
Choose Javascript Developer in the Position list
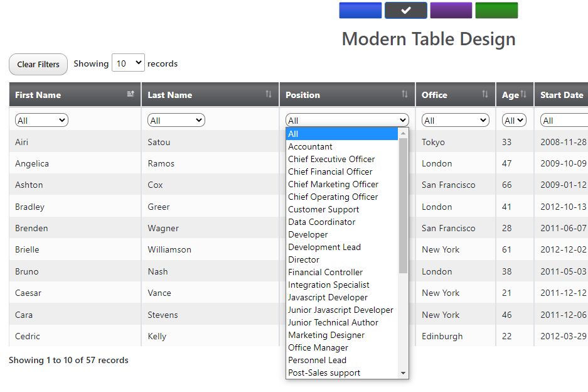tap(328, 297)
